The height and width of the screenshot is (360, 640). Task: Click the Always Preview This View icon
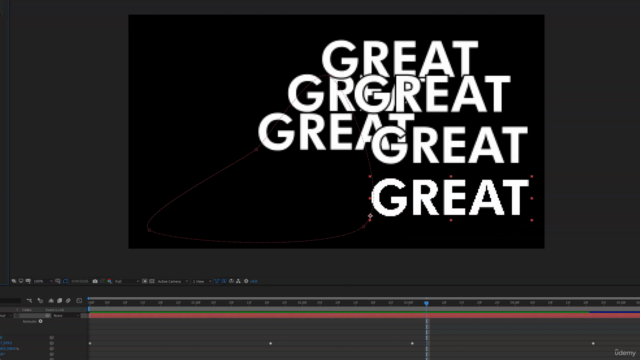click(x=14, y=281)
